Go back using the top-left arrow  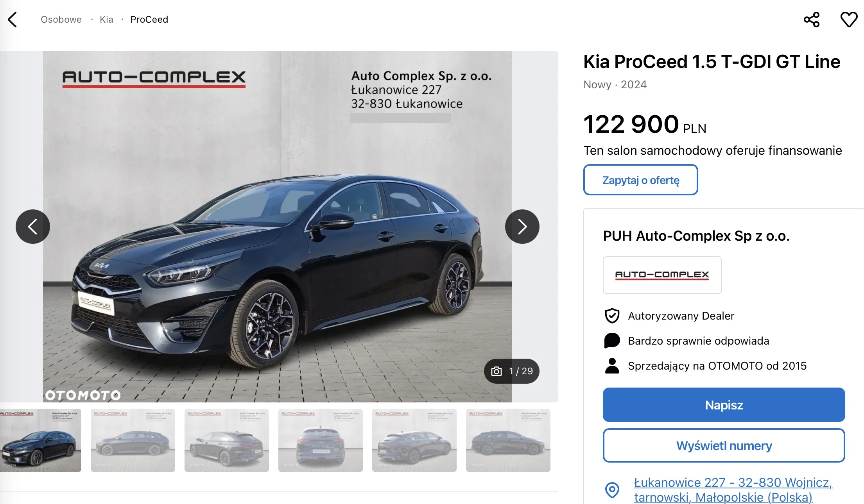(13, 20)
